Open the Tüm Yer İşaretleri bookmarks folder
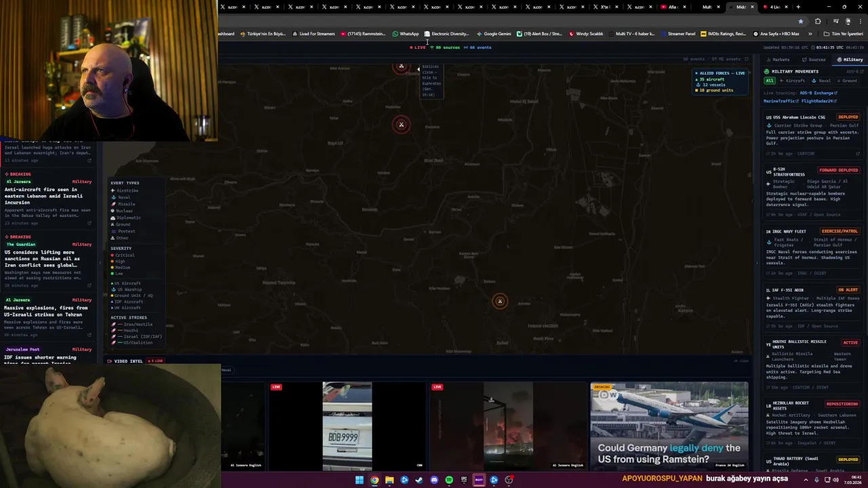The image size is (868, 488). point(843,33)
